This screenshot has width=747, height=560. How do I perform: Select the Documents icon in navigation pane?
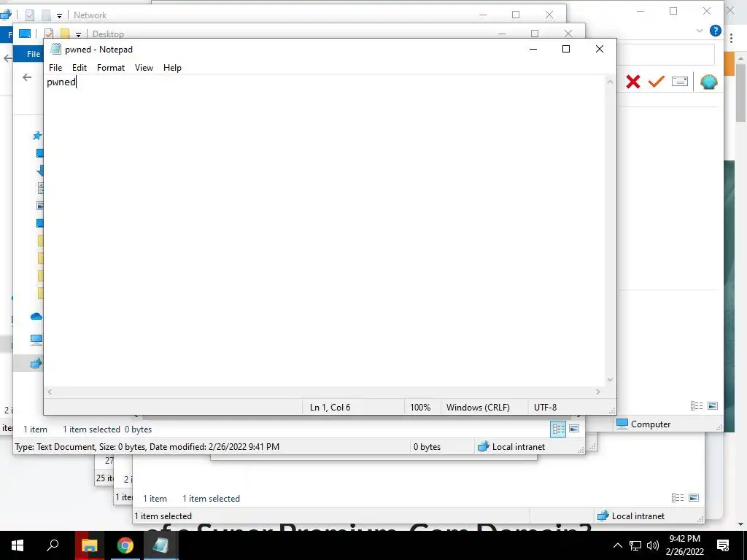[41, 188]
